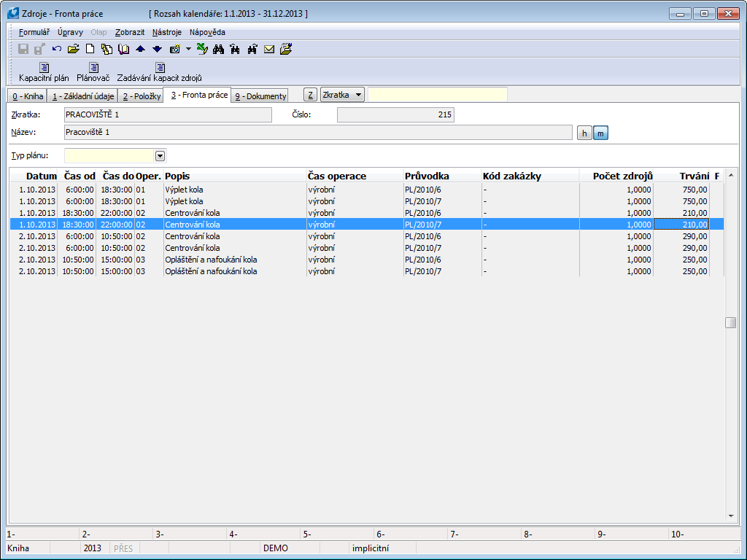The height and width of the screenshot is (560, 747).
Task: Expand the Typ plánu dropdown
Action: (x=160, y=155)
